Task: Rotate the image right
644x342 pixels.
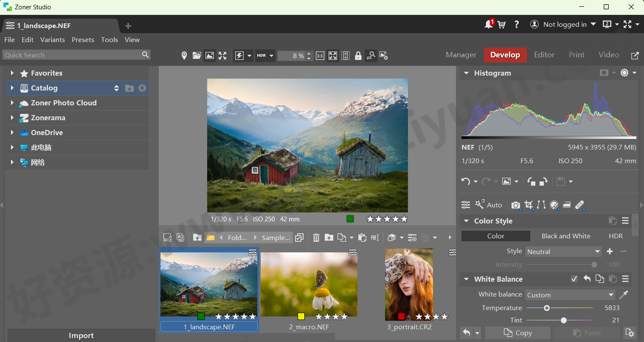Action: pyautogui.click(x=543, y=181)
